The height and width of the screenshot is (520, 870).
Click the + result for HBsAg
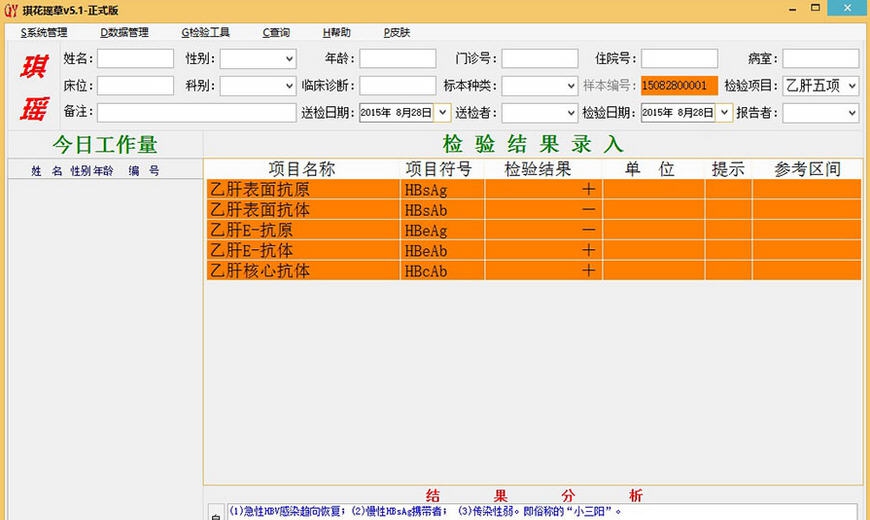click(589, 190)
